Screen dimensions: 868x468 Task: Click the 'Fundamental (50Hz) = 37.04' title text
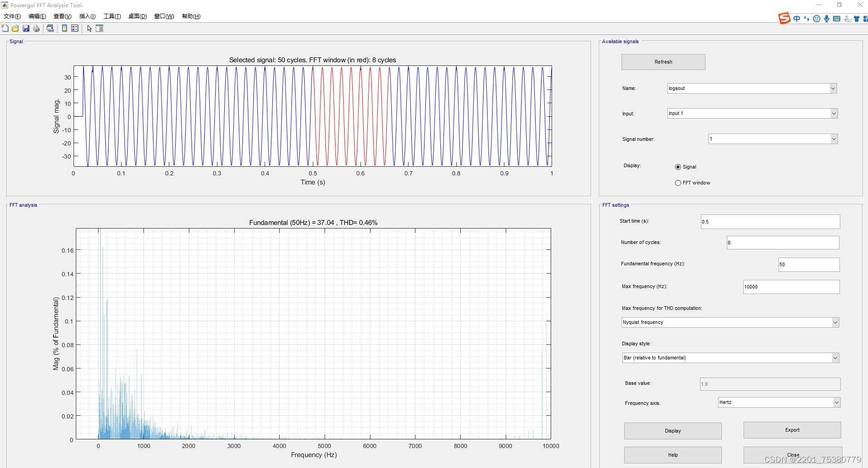click(x=313, y=223)
